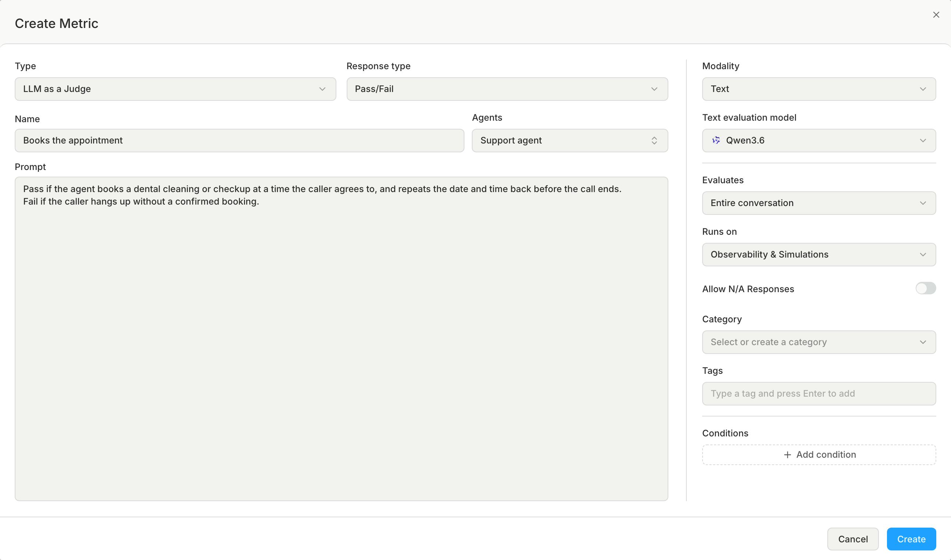
Task: Open the Agents selector showing Support agent
Action: tap(569, 141)
